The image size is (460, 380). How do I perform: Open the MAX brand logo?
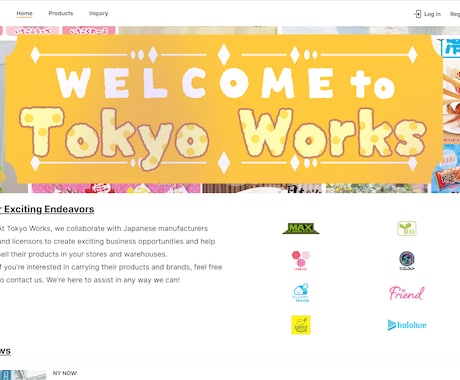[x=301, y=228]
